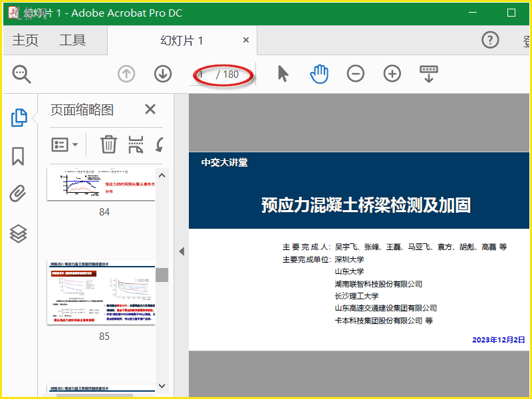Click the 卡本科技集团股份有限公司 line
Image resolution: width=532 pixels, height=399 pixels.
[x=384, y=321]
